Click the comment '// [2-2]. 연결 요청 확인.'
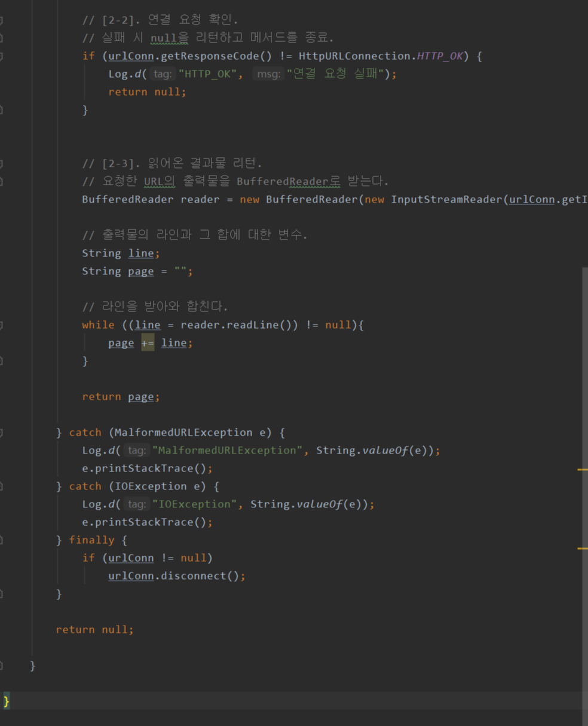 (160, 20)
